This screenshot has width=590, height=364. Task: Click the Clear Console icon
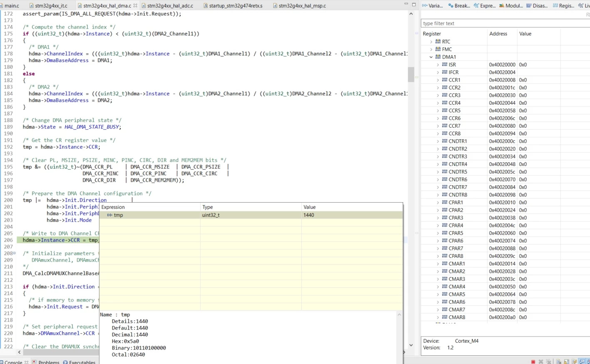pyautogui.click(x=559, y=362)
